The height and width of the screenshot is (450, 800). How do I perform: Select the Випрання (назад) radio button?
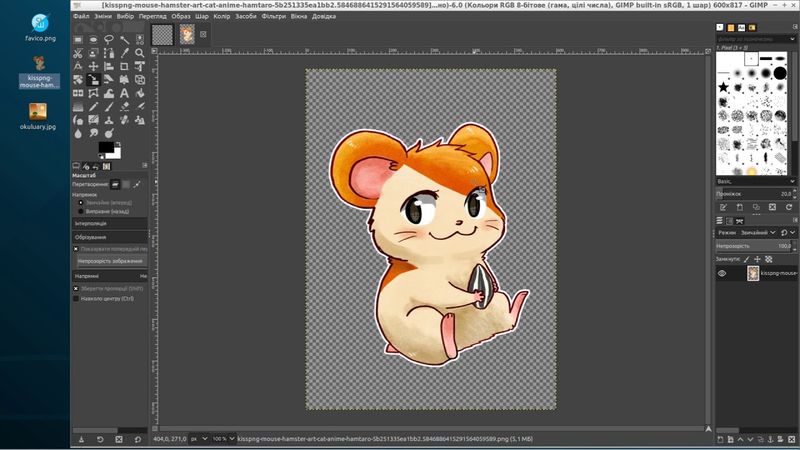[80, 212]
